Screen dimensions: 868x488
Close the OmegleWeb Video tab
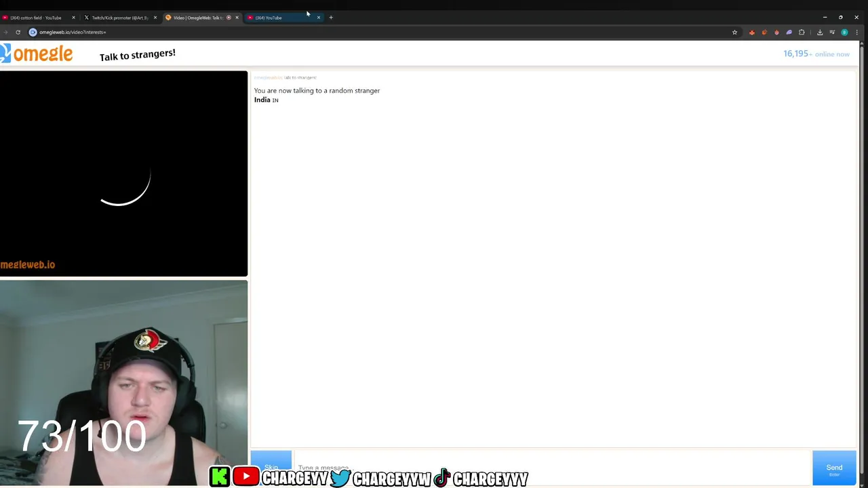tap(237, 18)
